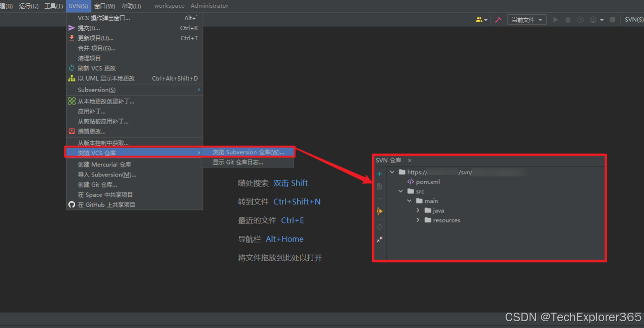Open the 帮助(H) menu
Viewport: 644px width, 328px height.
click(131, 6)
